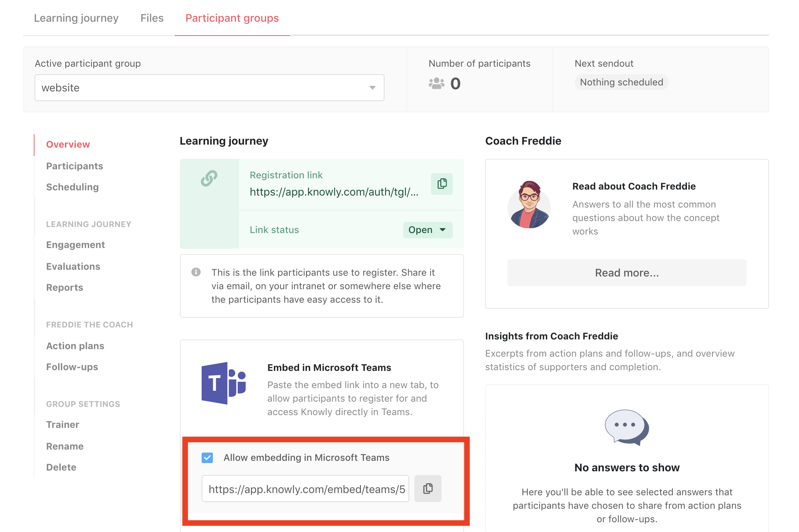The height and width of the screenshot is (532, 799).
Task: Go to Action plans section
Action: click(75, 346)
